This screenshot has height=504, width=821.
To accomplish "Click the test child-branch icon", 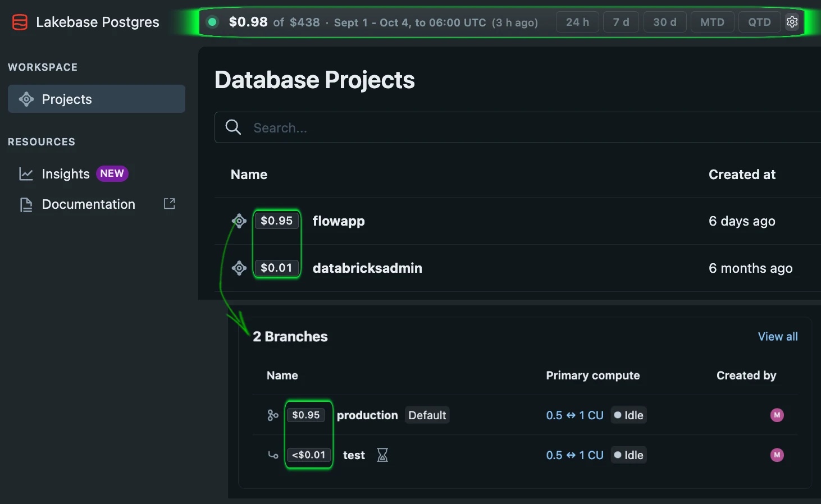I will (x=273, y=455).
